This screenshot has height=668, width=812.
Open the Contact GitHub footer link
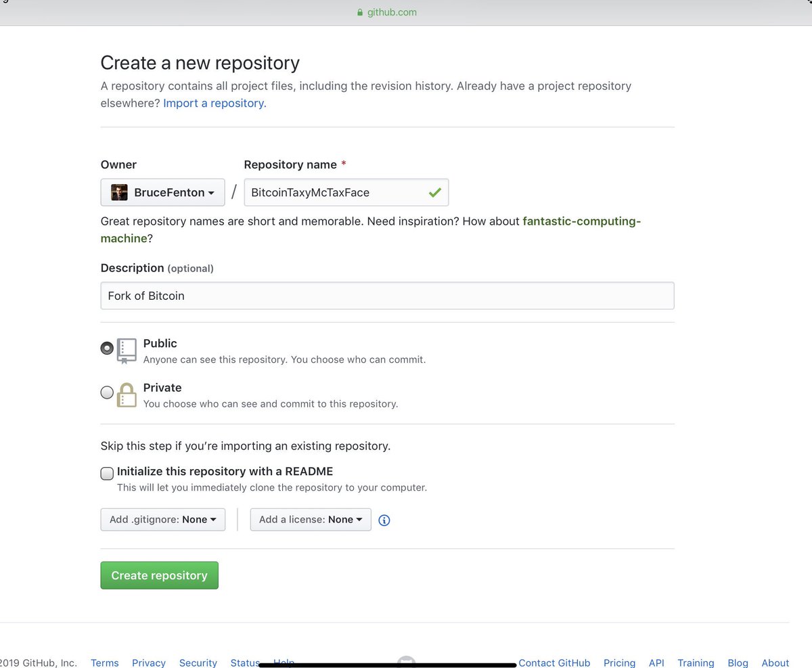point(554,663)
